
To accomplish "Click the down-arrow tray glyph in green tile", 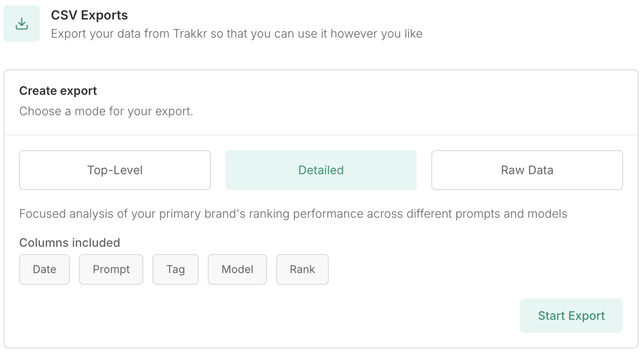I will (x=22, y=24).
